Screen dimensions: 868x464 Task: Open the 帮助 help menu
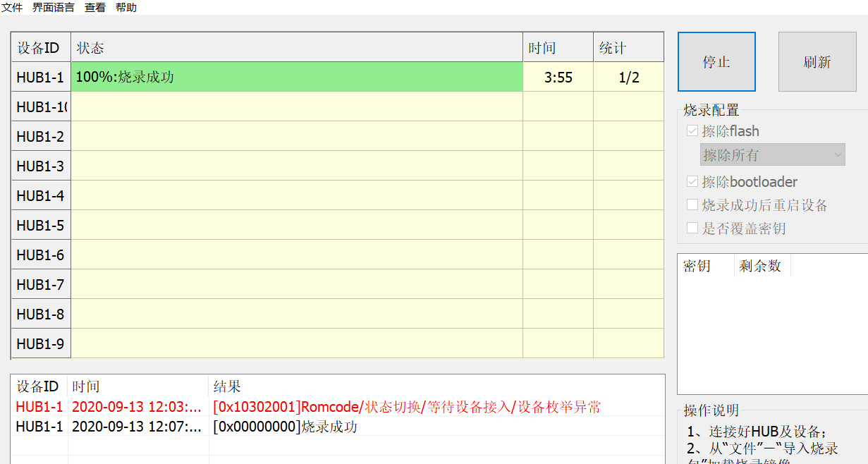126,8
